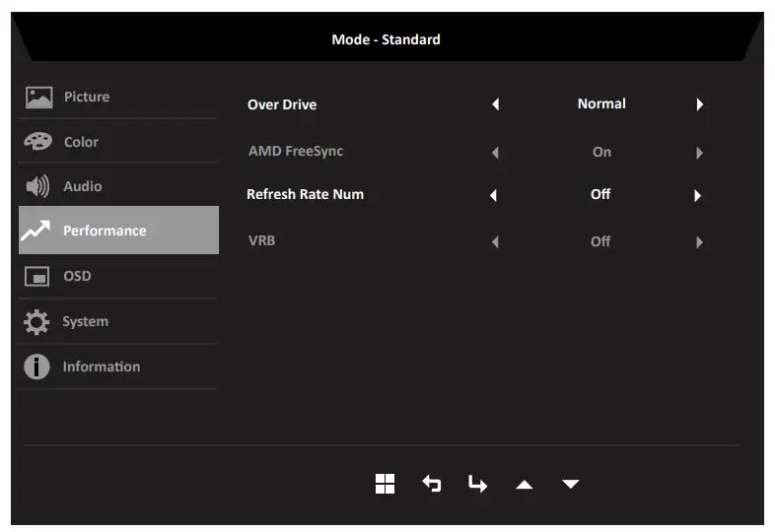
Task: Increase Over Drive with right arrow
Action: 699,104
